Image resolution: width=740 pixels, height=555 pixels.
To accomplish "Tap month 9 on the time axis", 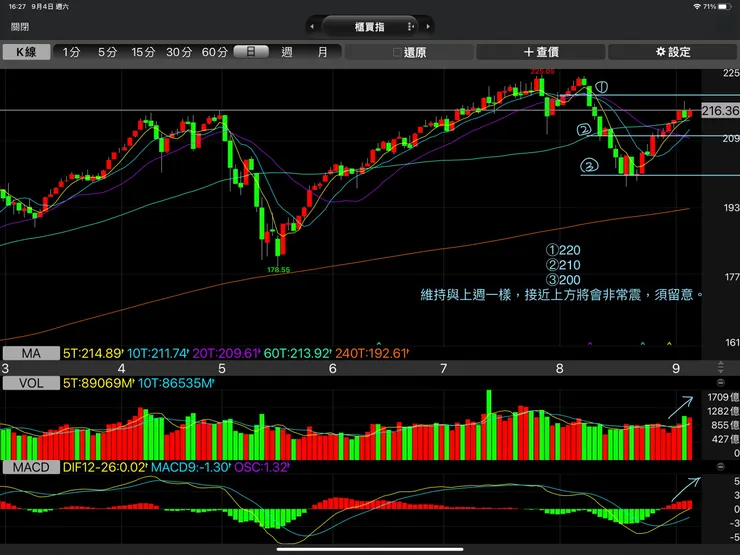I will pos(676,368).
